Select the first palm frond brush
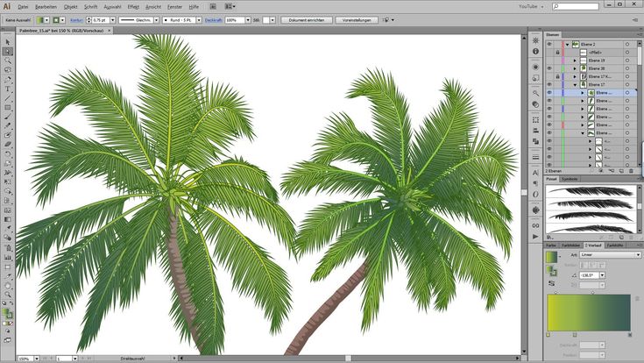The image size is (644, 363). pyautogui.click(x=591, y=191)
